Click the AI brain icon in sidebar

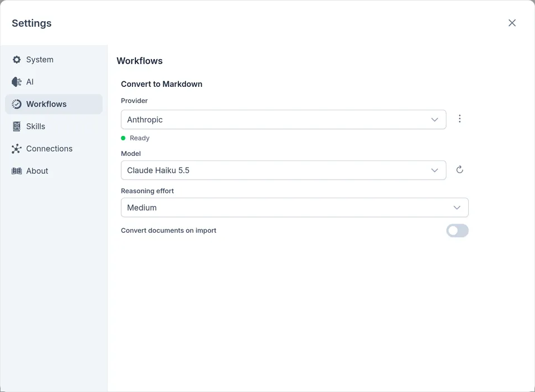coord(16,82)
